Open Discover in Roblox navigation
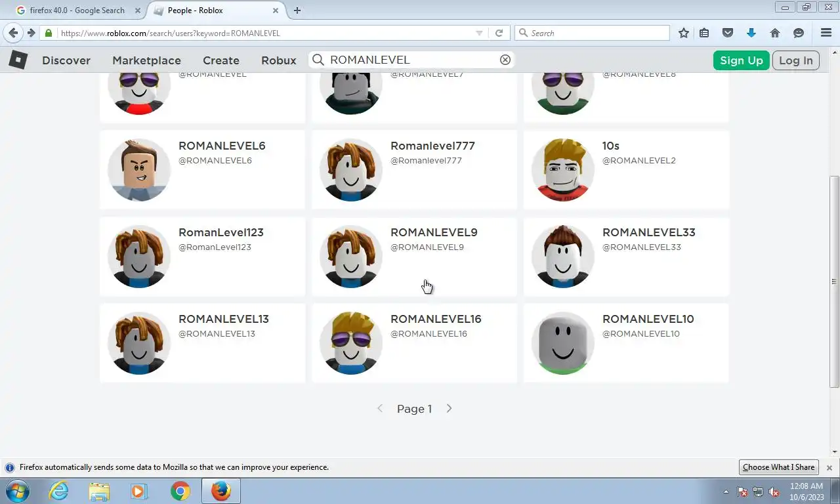 pos(66,60)
